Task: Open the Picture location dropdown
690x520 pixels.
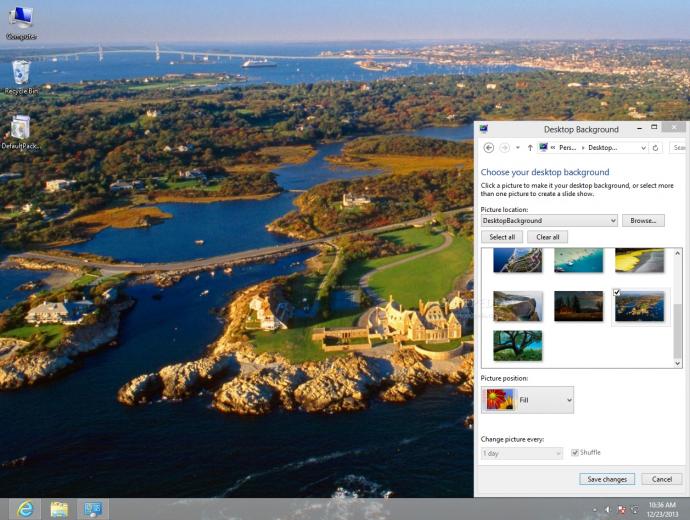Action: [x=549, y=220]
